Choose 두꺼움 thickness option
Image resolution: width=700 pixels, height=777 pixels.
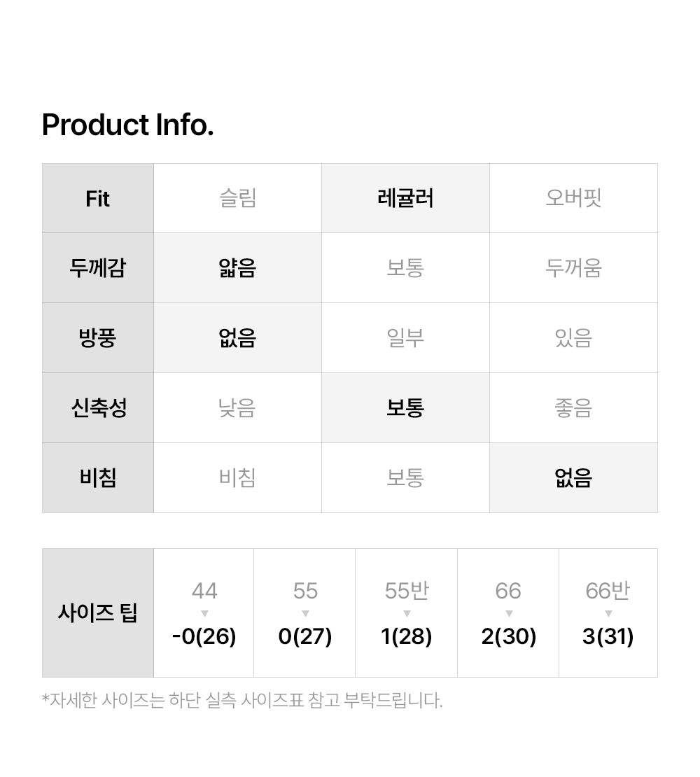573,268
